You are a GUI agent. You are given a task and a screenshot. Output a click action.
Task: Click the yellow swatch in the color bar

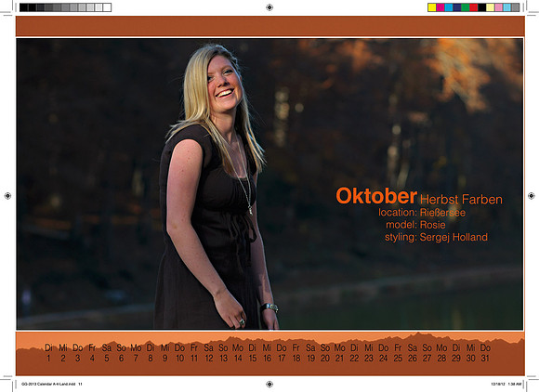pos(432,7)
